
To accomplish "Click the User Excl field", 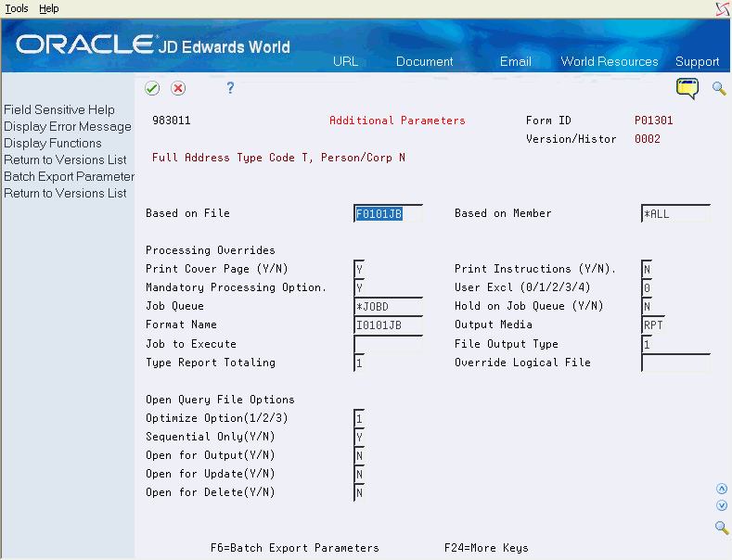I will pyautogui.click(x=647, y=288).
